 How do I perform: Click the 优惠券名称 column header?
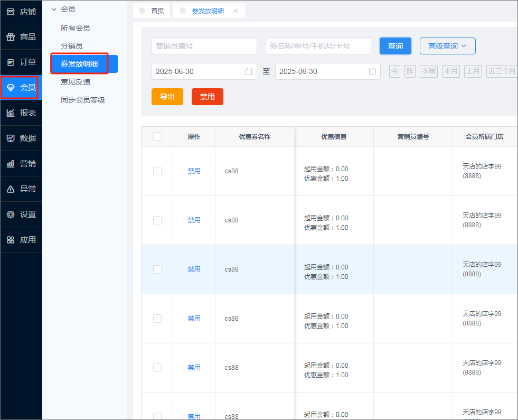[x=255, y=136]
